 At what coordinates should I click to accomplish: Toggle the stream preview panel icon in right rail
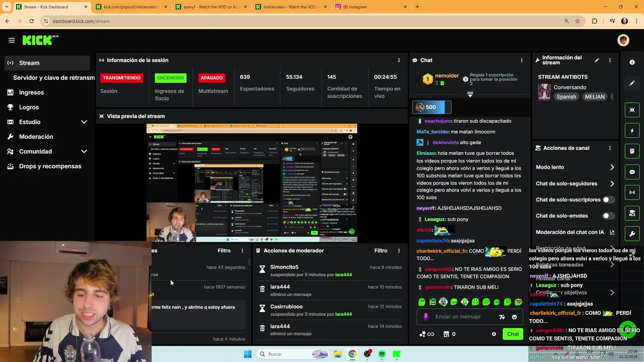click(x=632, y=110)
